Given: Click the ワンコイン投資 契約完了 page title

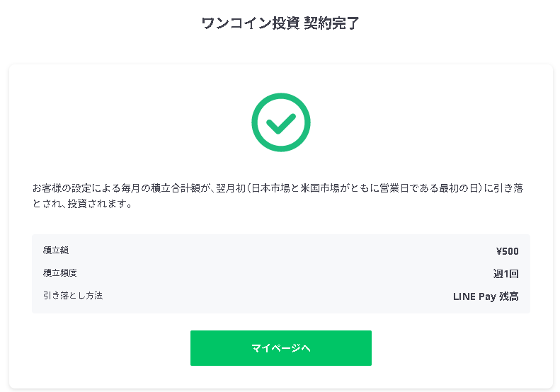Looking at the screenshot, I should (280, 23).
